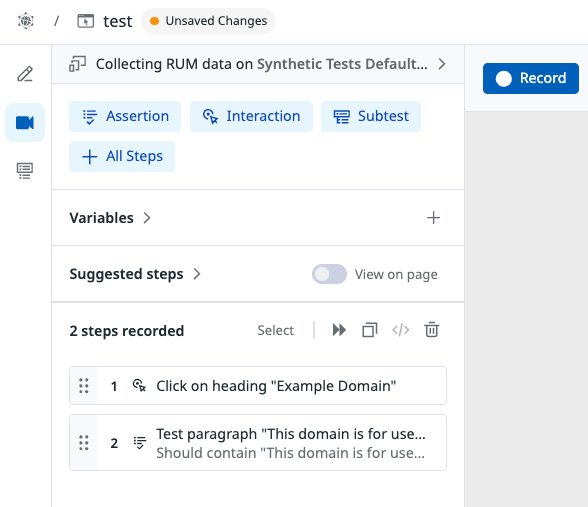Grab the drag handle of step 2
588x507 pixels.
(84, 443)
